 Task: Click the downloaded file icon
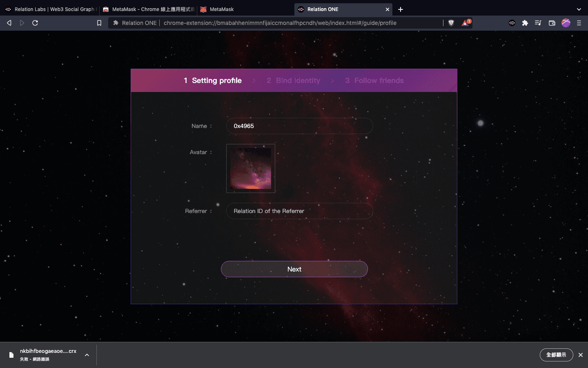point(11,355)
